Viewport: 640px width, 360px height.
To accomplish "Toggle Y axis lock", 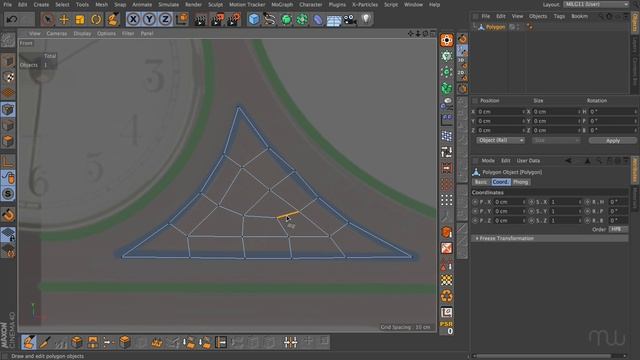I will (x=149, y=19).
